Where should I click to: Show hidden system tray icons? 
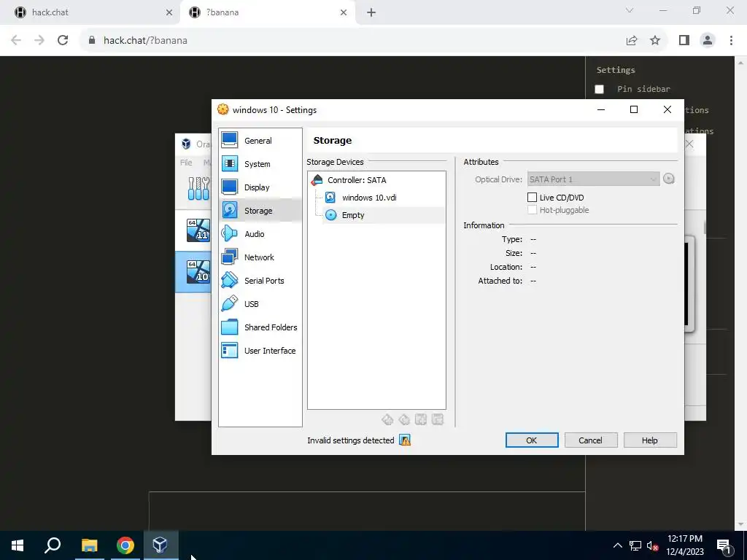617,545
